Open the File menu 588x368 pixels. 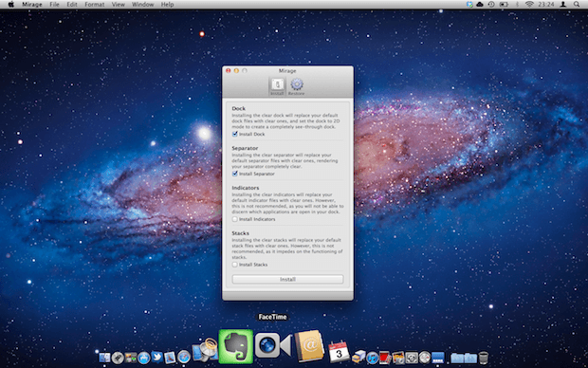coord(54,5)
